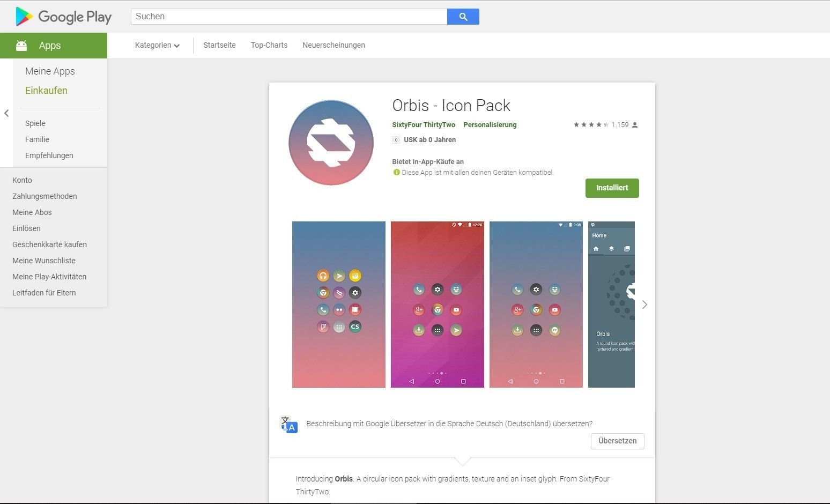Open the Neuerscheinungen tab
The image size is (830, 504).
click(x=334, y=45)
